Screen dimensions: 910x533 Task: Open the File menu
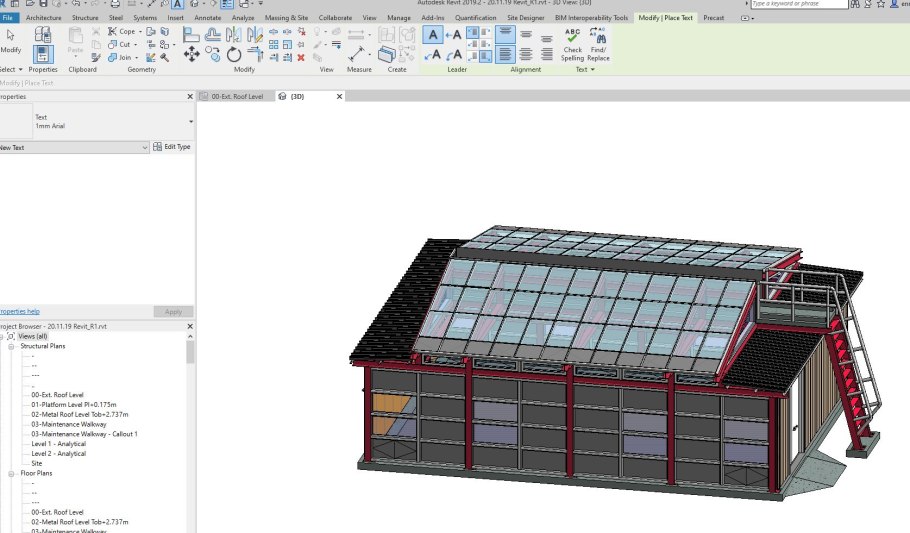(x=8, y=18)
